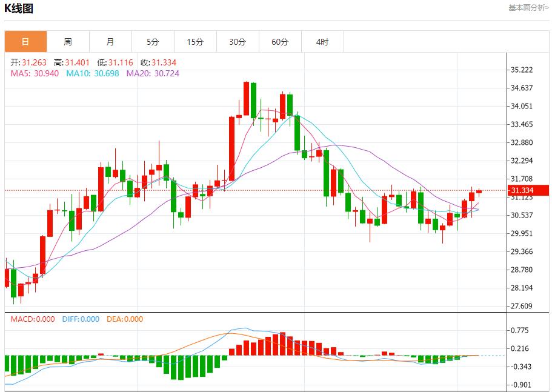Click the MA20 30.724 indicator label
552x392 pixels.
[x=153, y=73]
